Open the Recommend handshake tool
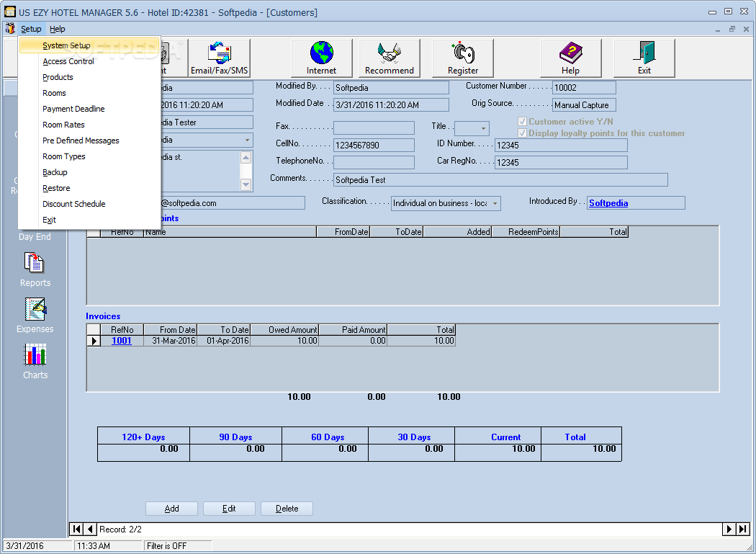Image resolution: width=756 pixels, height=554 pixels. (x=389, y=58)
